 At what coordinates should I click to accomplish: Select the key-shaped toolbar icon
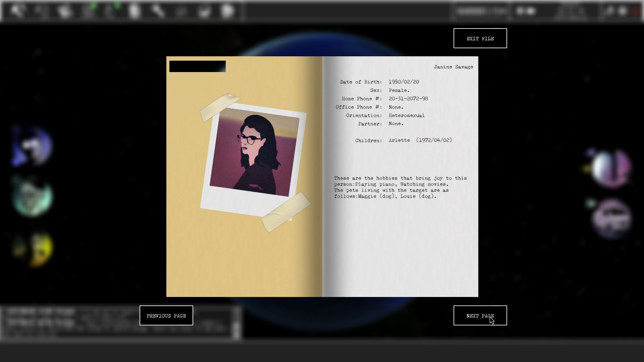coord(158,11)
